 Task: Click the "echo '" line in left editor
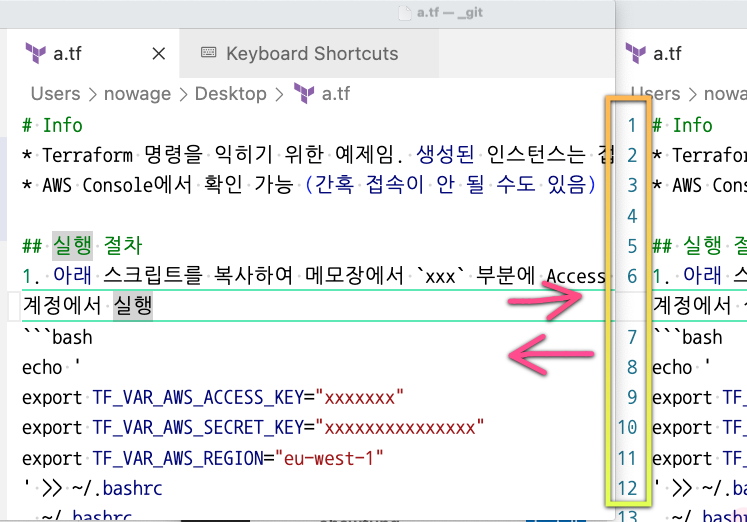(51, 367)
